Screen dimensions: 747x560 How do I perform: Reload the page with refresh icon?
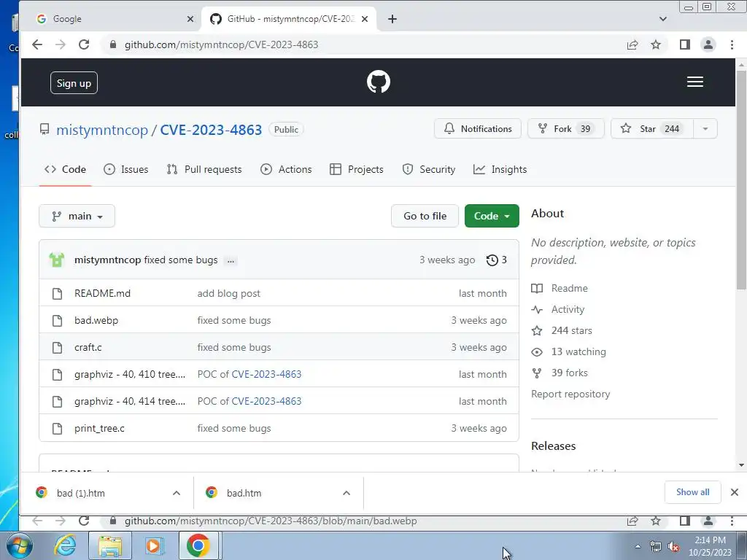click(x=84, y=44)
